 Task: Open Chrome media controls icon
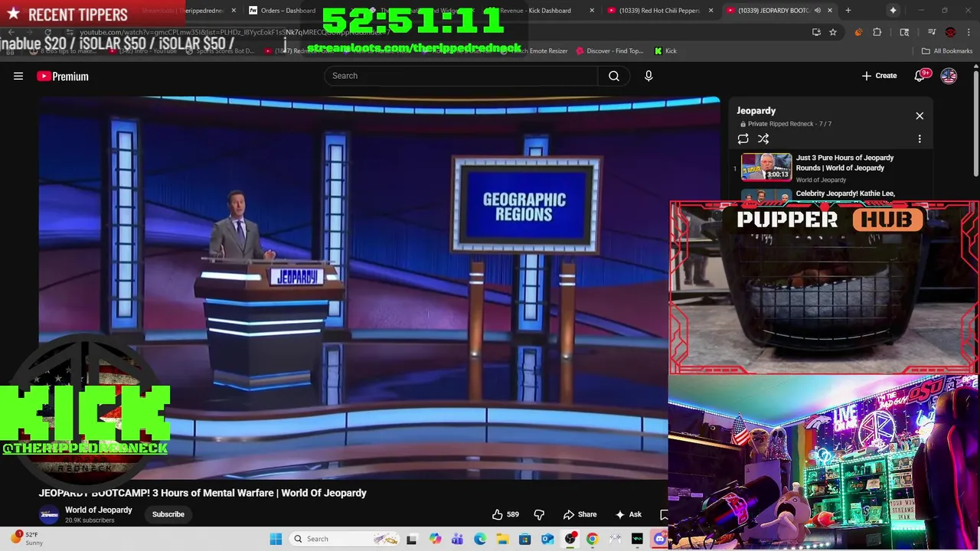(x=932, y=32)
